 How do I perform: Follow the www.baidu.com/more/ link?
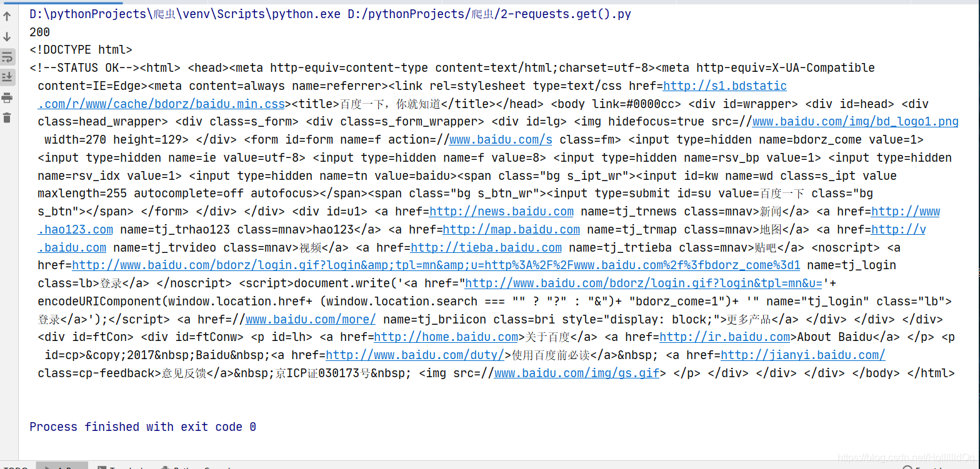311,319
